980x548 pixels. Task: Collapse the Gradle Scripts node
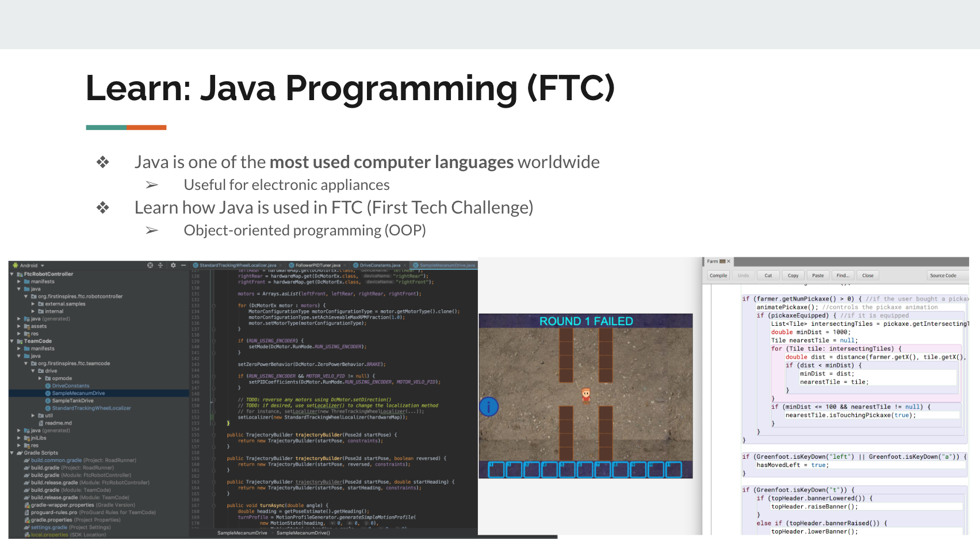click(x=12, y=453)
